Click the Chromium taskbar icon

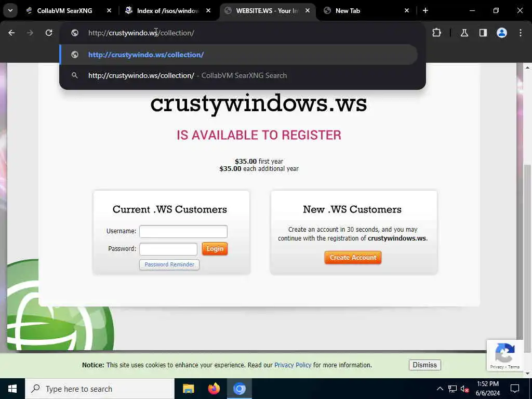[x=239, y=389]
